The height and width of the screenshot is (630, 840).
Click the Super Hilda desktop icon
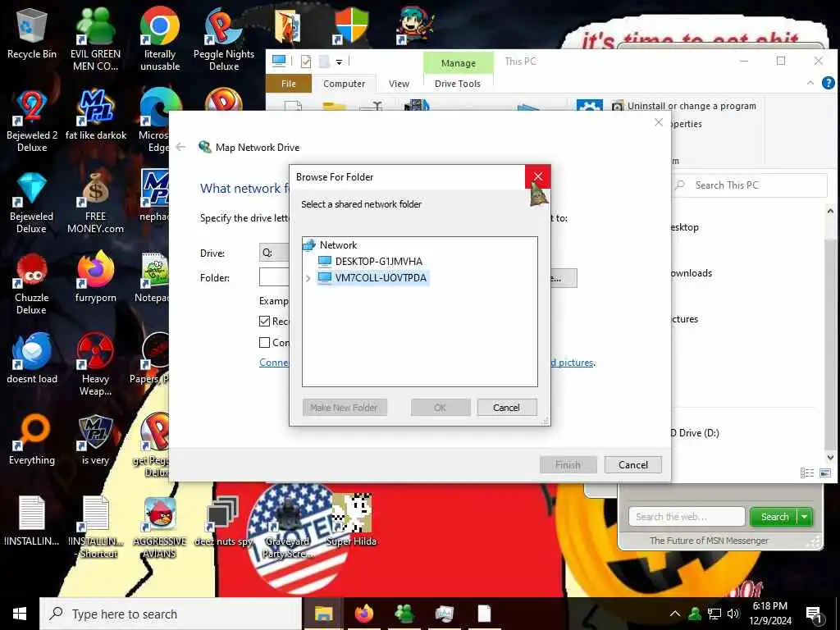coord(351,521)
